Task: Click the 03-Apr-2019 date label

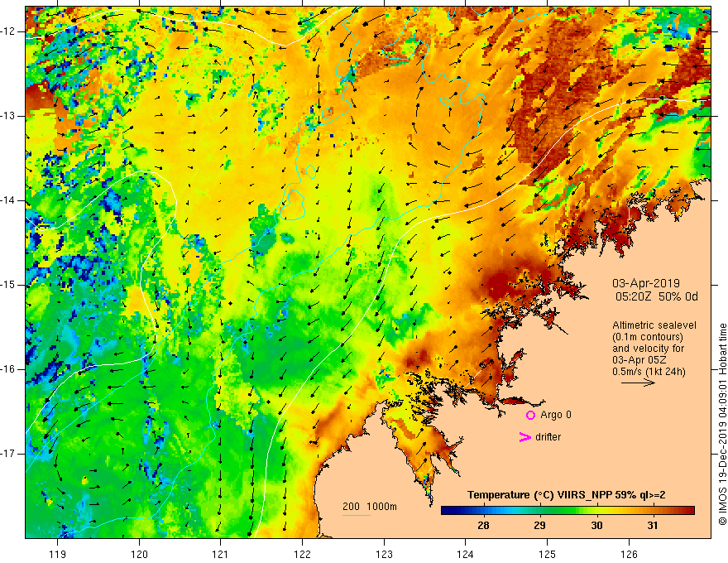Action: click(x=646, y=283)
